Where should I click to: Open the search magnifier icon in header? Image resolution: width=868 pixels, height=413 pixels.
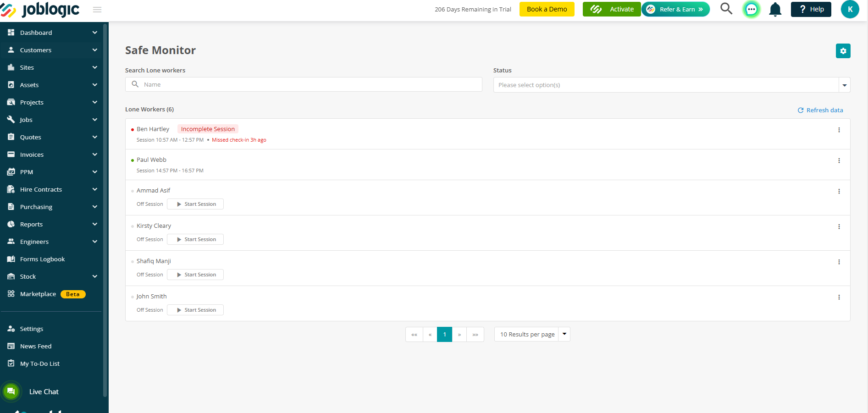click(726, 9)
